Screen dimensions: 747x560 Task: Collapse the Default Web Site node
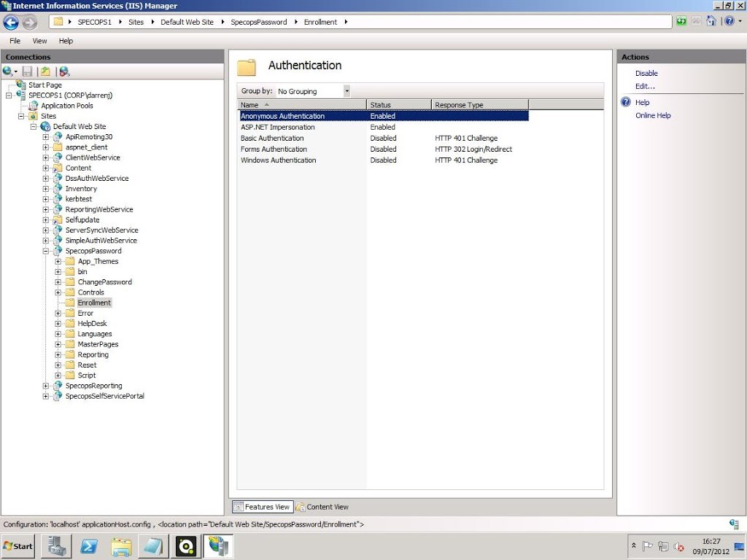(34, 127)
